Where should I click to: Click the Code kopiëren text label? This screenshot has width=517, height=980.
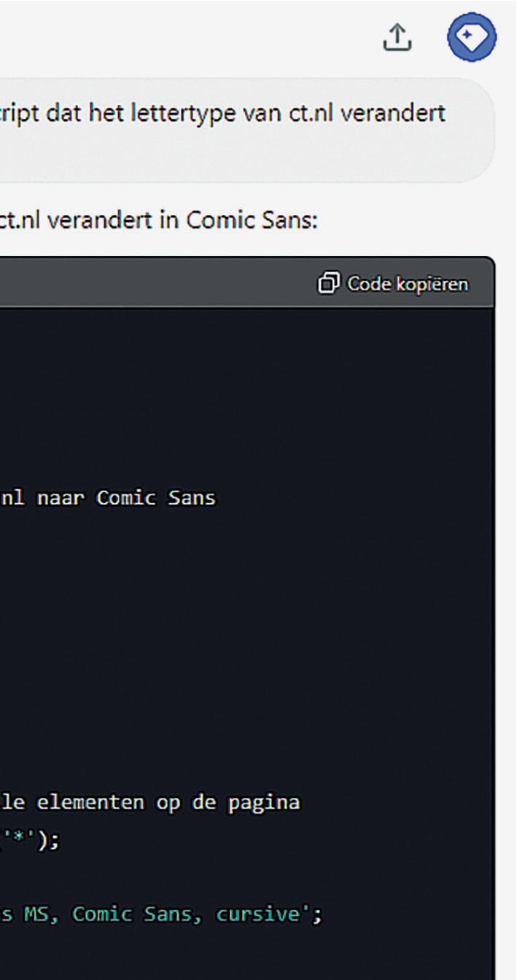click(x=408, y=283)
